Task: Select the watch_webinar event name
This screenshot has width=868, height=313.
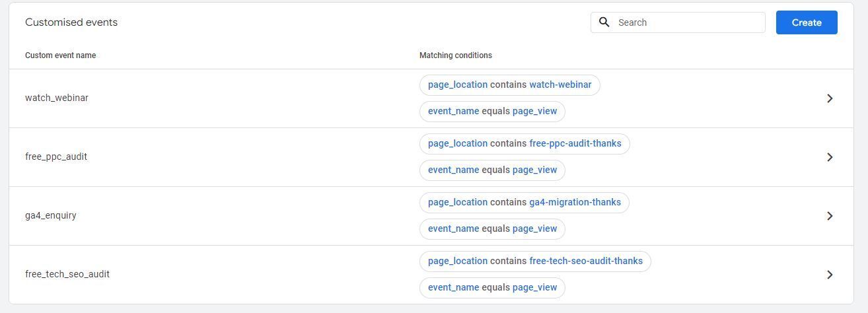Action: click(57, 98)
